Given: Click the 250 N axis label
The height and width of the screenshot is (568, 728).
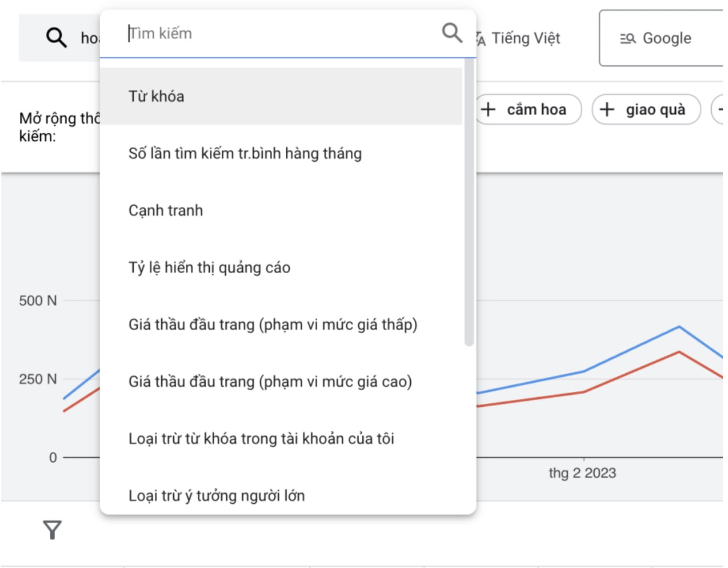Looking at the screenshot, I should tap(37, 379).
